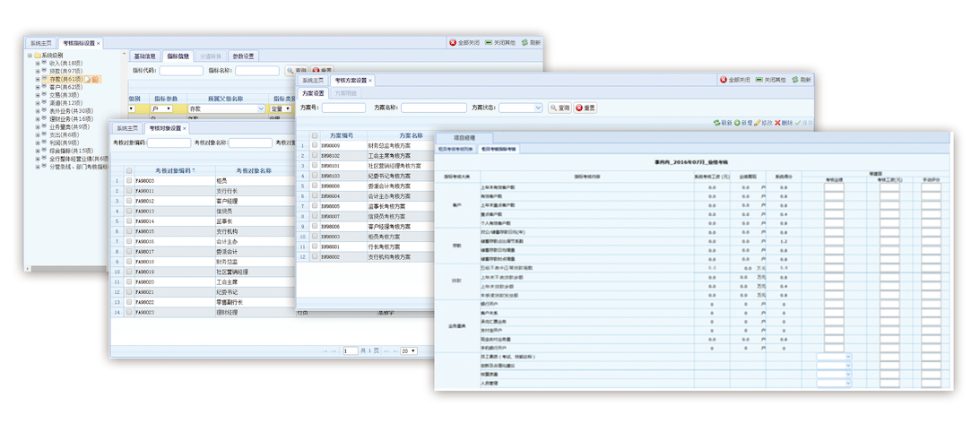Click the page number input box
The height and width of the screenshot is (432, 980).
pos(351,351)
